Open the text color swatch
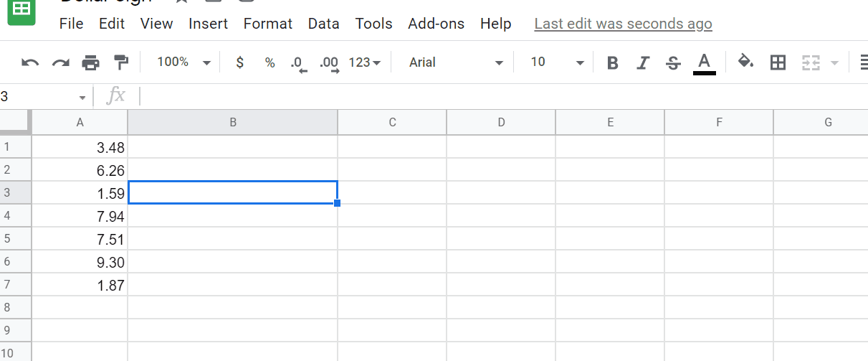 click(705, 63)
